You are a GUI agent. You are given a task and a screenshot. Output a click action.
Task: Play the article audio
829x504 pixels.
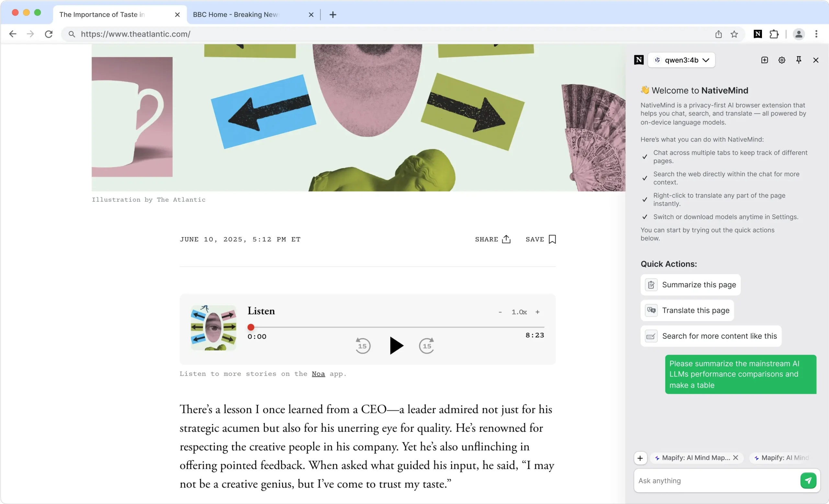396,346
